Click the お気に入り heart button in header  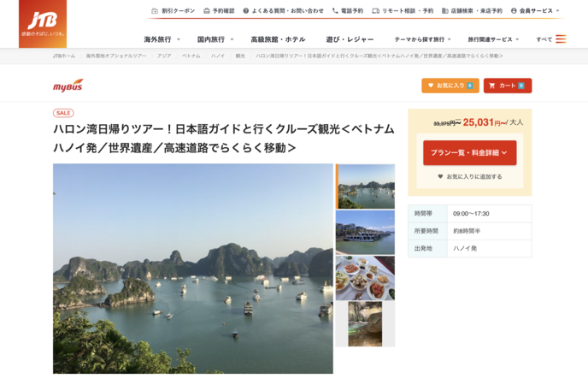tap(450, 86)
